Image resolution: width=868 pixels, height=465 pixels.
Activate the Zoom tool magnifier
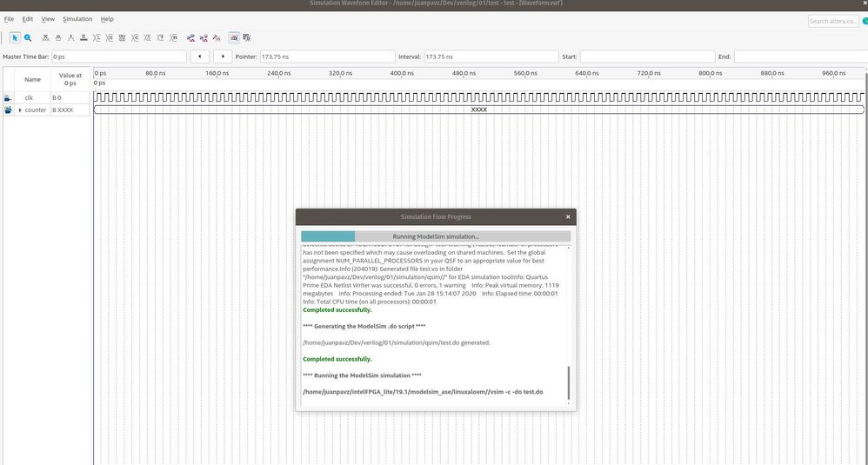coord(28,37)
